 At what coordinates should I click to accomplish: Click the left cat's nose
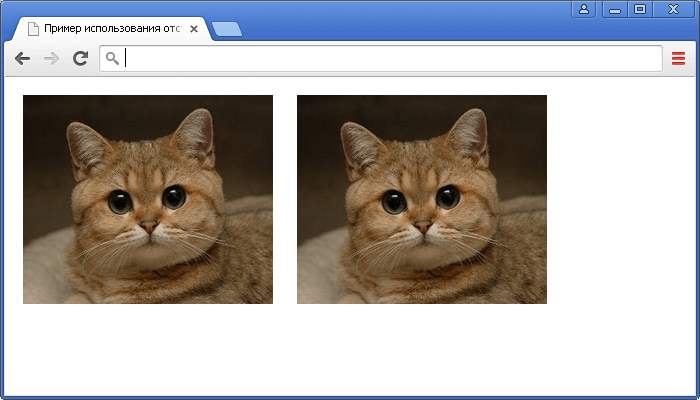click(x=149, y=226)
